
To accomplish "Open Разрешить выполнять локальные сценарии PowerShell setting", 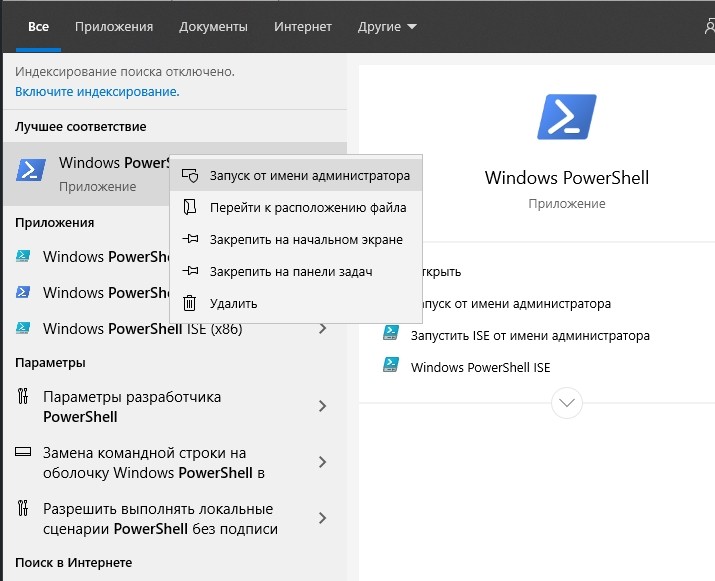I will 160,519.
